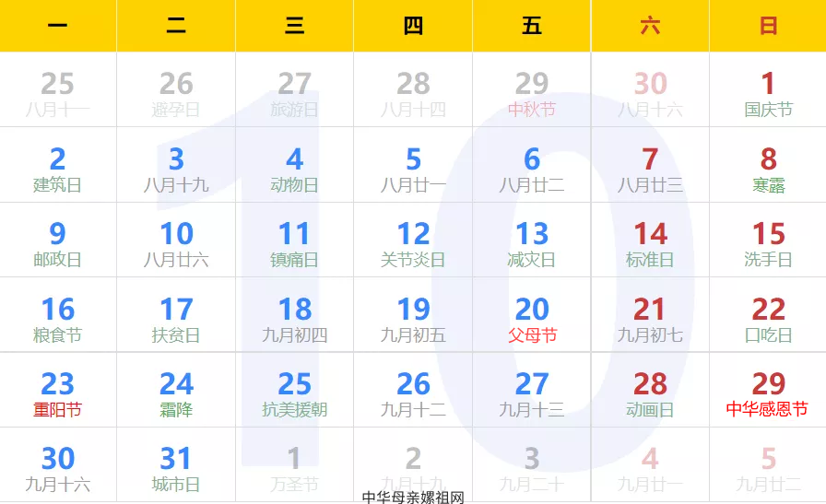
Task: Select the Wednesday header 三
Action: pos(294,26)
